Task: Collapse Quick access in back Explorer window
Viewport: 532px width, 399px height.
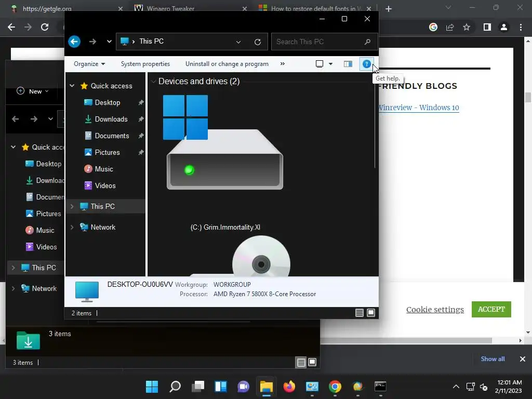Action: [x=13, y=147]
